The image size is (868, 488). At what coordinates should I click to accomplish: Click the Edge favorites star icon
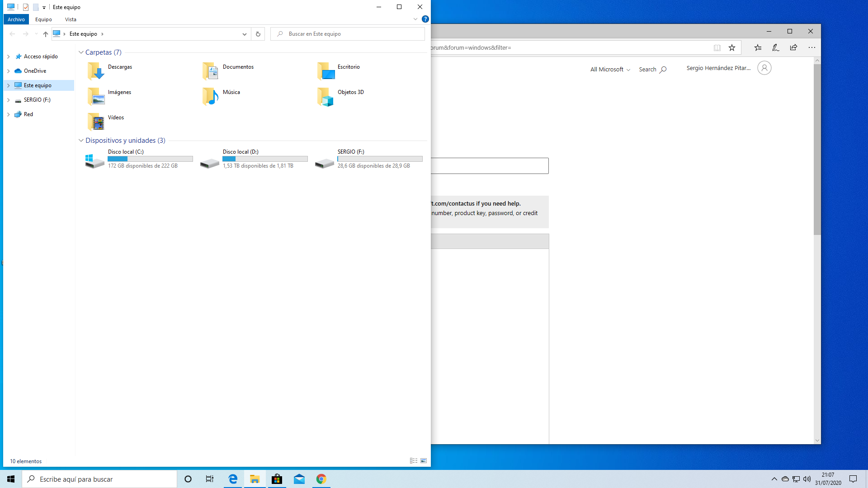(x=731, y=47)
